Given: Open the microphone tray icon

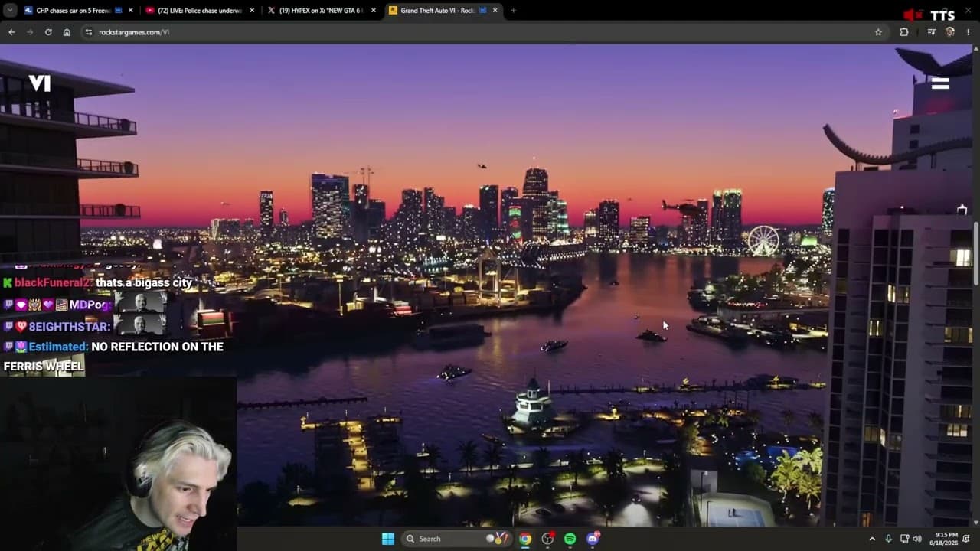Looking at the screenshot, I should [x=889, y=539].
